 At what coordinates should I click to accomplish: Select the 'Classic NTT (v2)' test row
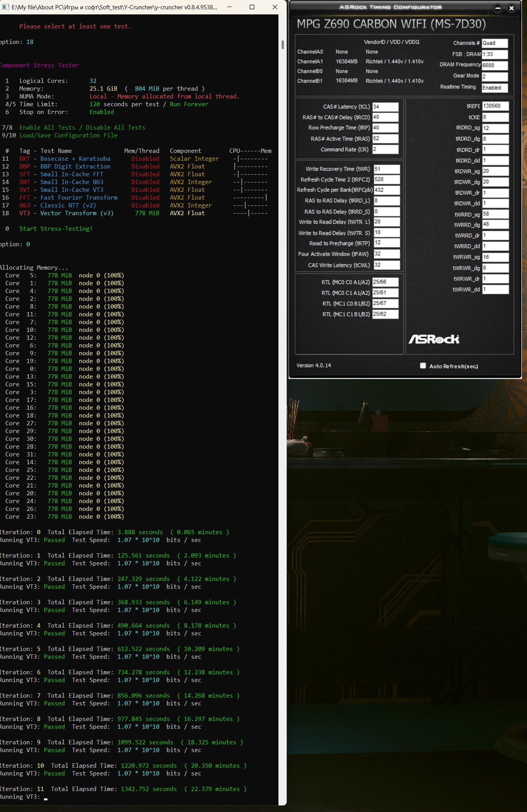click(136, 205)
